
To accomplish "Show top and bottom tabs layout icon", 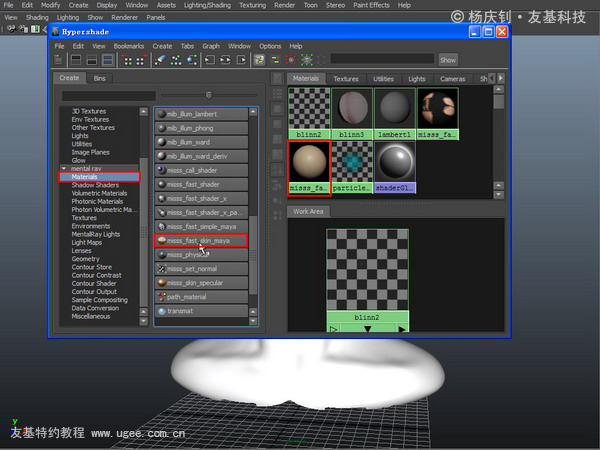I will [108, 60].
